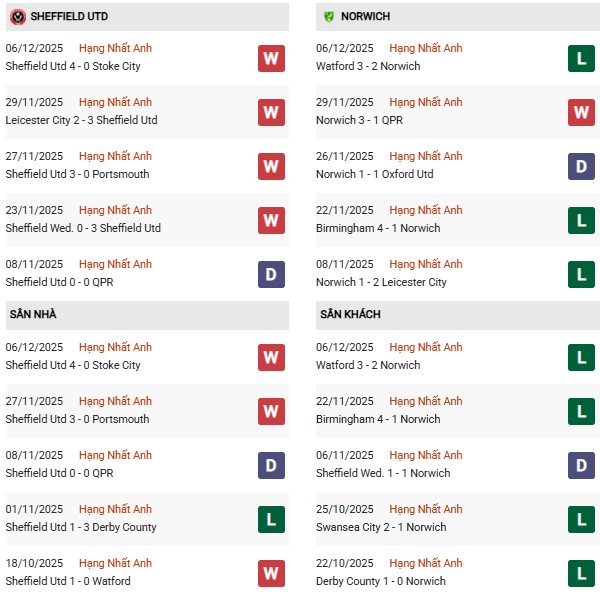Open the SHEFFIELD UTD team header
The height and width of the screenshot is (594, 600).
coord(69,17)
